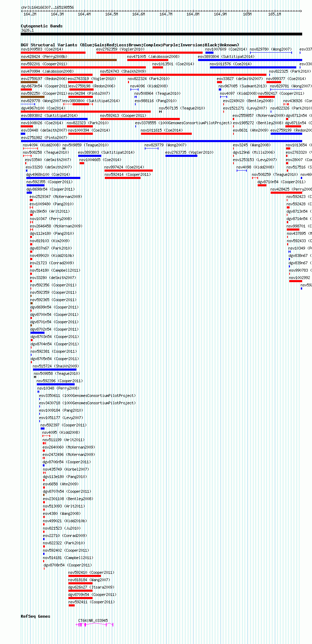Click the chr3:164166307..165198556 region label

[x=47, y=7]
